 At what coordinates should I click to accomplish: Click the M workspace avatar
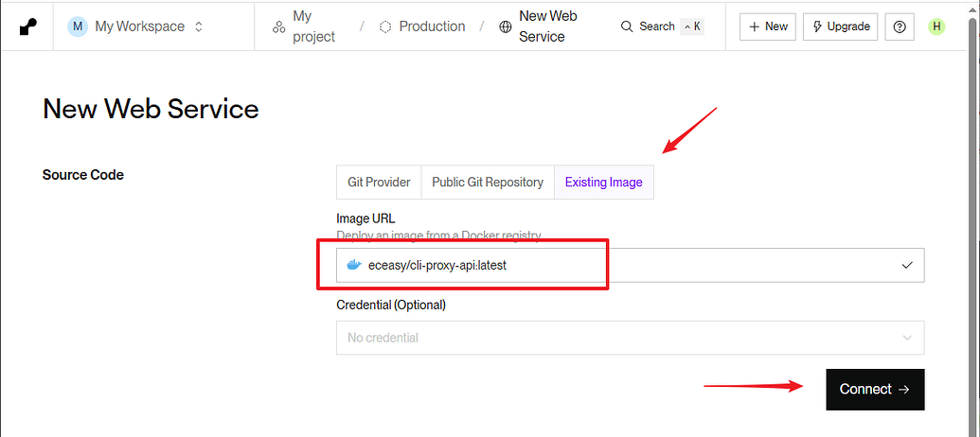pos(78,26)
